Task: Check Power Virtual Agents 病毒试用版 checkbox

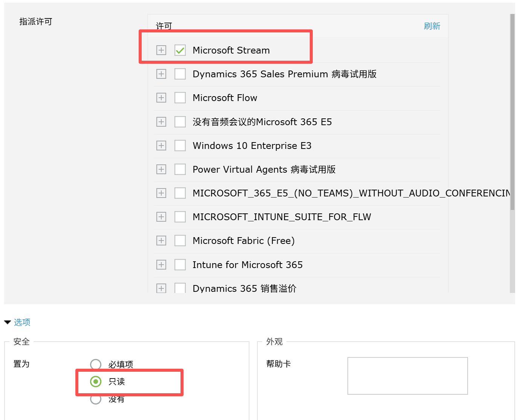Action: [x=180, y=169]
